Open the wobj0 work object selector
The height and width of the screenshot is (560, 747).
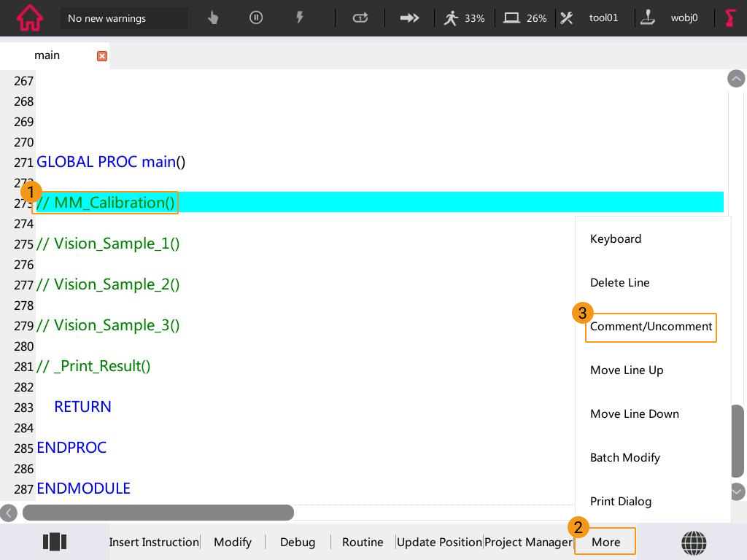click(x=670, y=18)
